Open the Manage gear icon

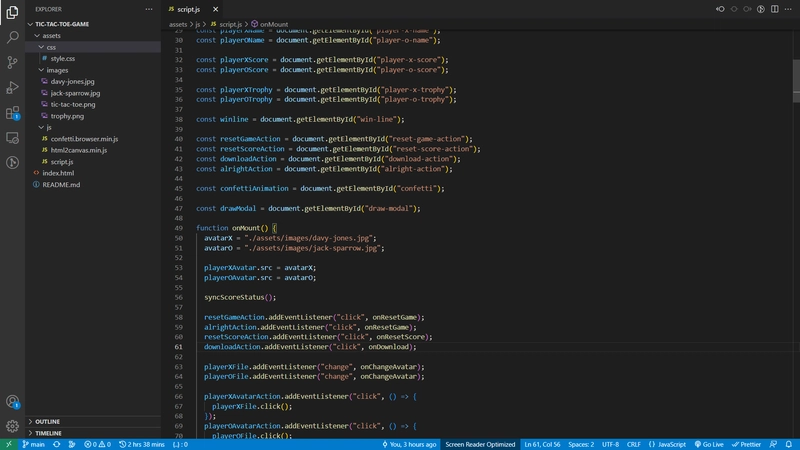12,426
